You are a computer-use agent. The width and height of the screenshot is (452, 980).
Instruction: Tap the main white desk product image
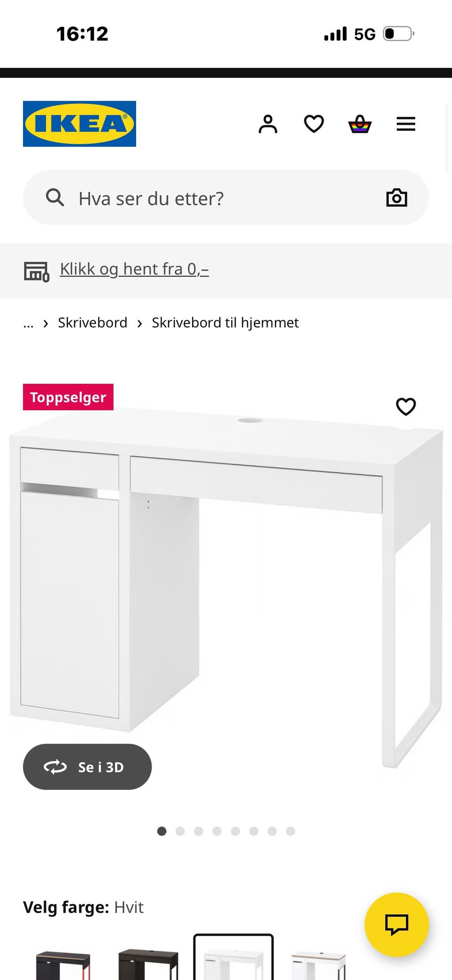tap(226, 584)
